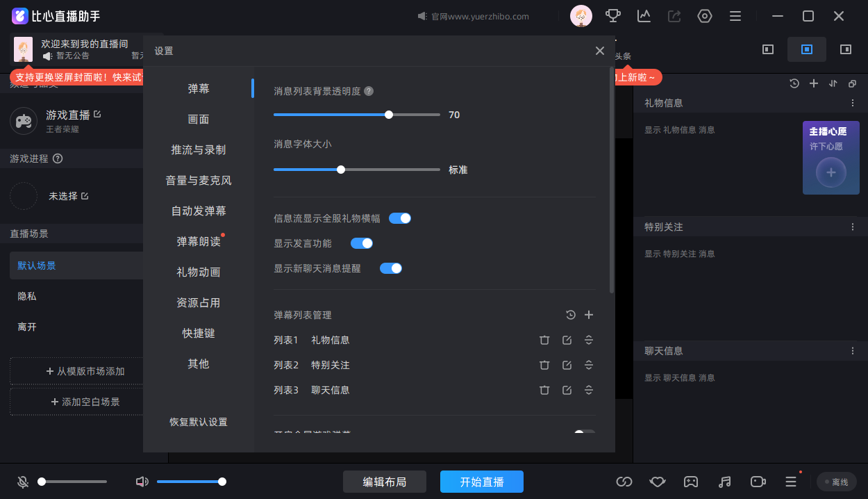Click the heart handshake icon in bottom bar
Image resolution: width=868 pixels, height=499 pixels.
[x=658, y=482]
